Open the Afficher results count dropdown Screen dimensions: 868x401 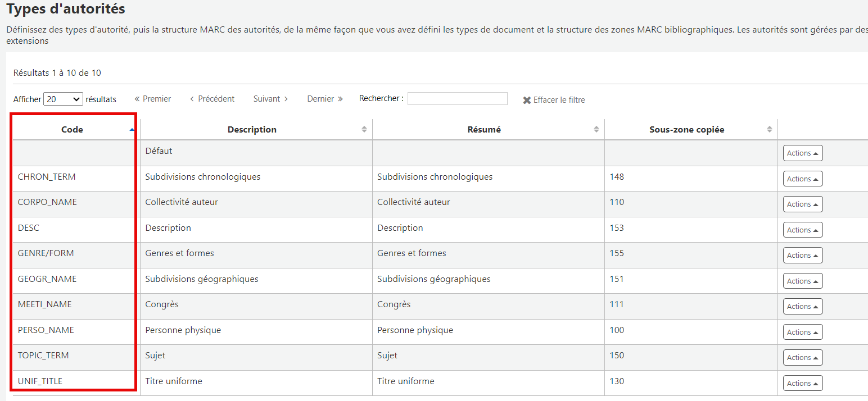[x=64, y=99]
